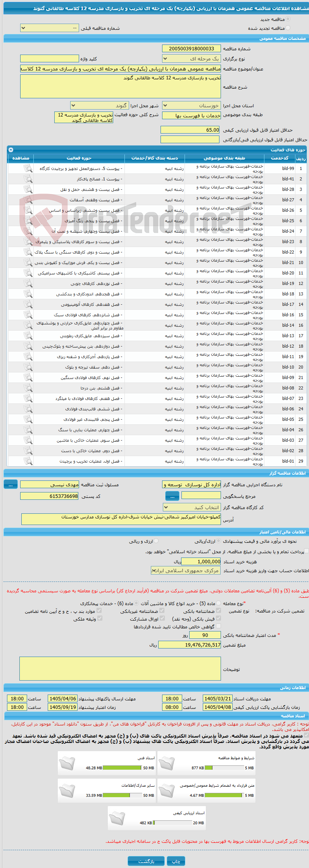Toggle the گواهی خالص مطالبات checkbox
309x868 pixels.
[219, 626]
